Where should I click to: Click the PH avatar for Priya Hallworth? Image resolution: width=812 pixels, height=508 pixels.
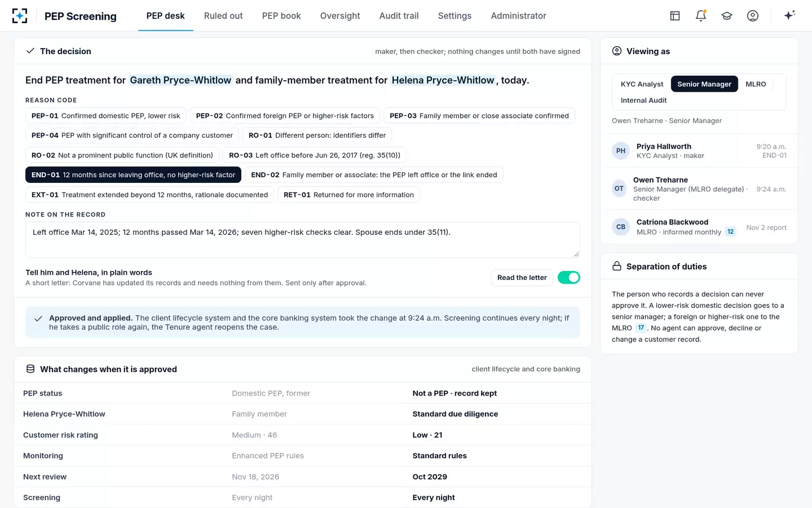pyautogui.click(x=621, y=151)
